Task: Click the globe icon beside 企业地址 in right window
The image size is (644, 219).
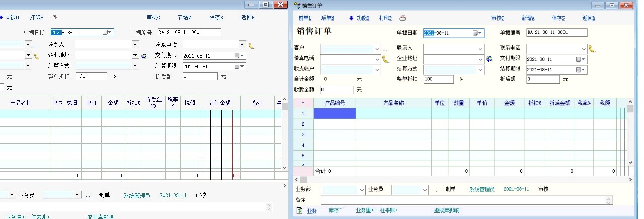Action: (x=489, y=59)
